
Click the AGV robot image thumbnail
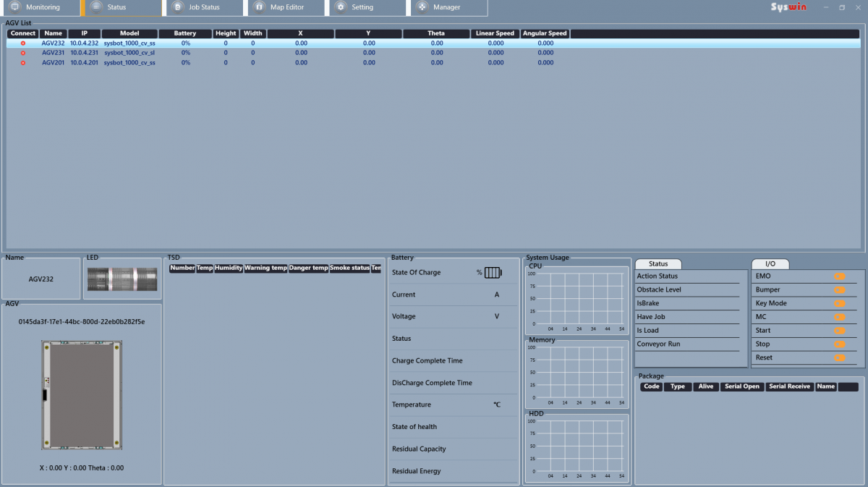coord(82,394)
